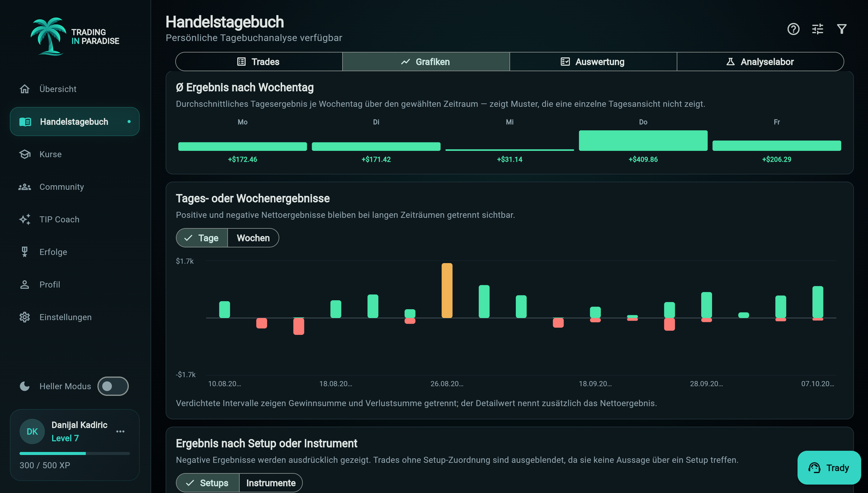Viewport: 868px width, 493px height.
Task: Open the sliders settings icon in header
Action: click(x=818, y=29)
